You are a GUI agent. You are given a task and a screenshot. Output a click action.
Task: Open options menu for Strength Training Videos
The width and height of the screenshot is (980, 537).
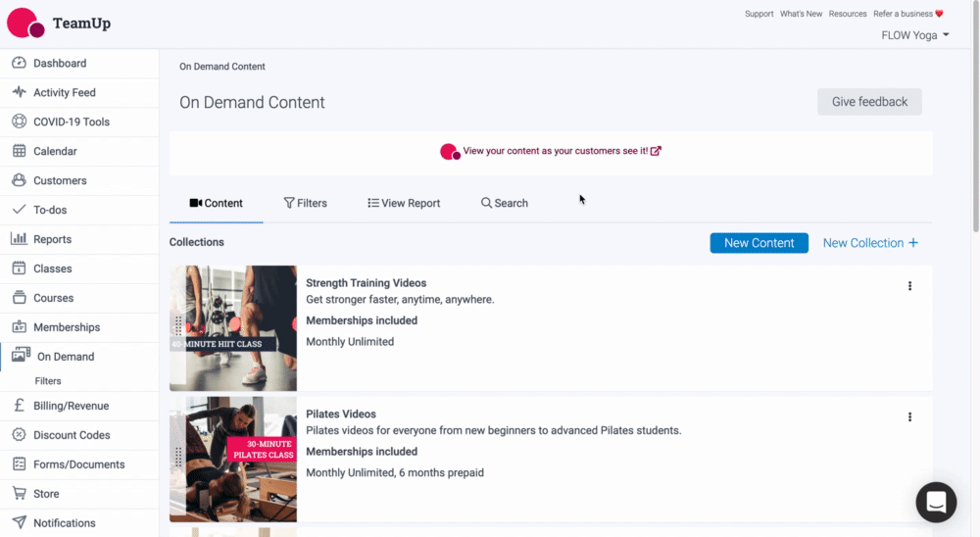point(909,286)
